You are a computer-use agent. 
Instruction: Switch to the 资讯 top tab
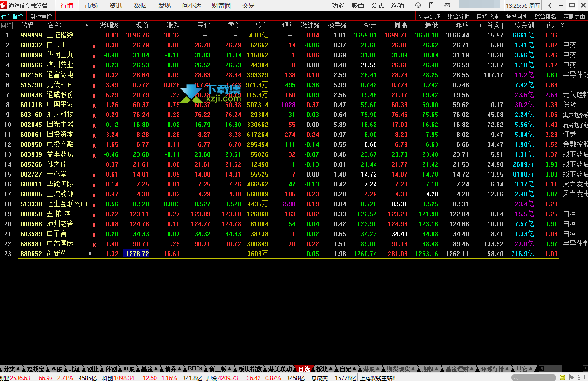pos(115,5)
